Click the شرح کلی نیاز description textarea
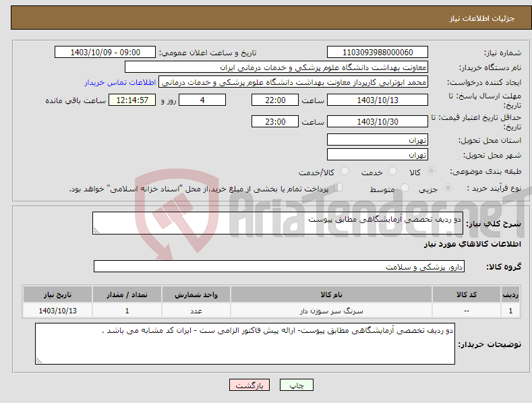Viewport: 532px width, 403px height. [x=278, y=223]
